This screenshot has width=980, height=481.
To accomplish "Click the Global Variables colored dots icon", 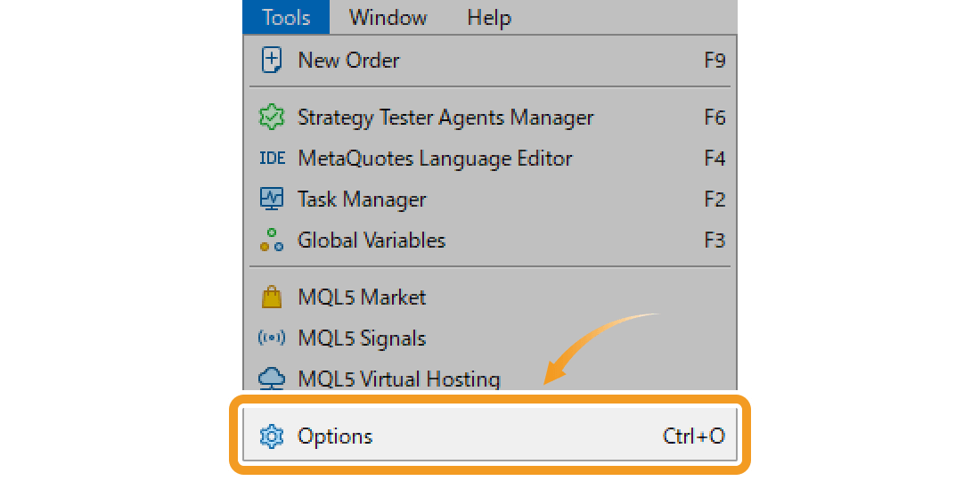I will tap(271, 240).
